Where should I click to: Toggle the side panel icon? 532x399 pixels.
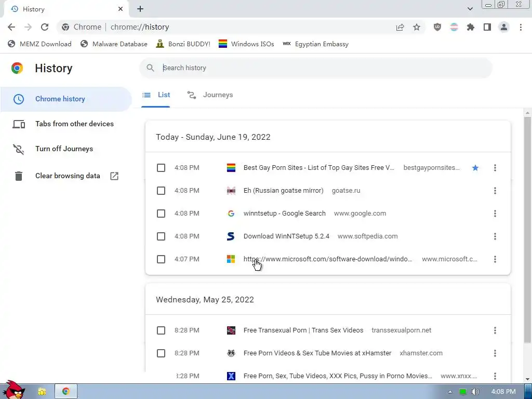coord(487,27)
